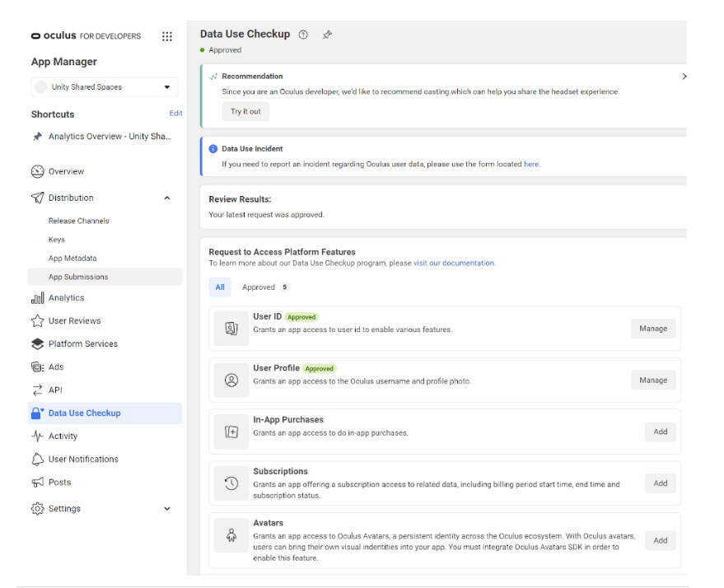Click the help icon beside Data Use Checkup
The image size is (724, 588).
[303, 35]
